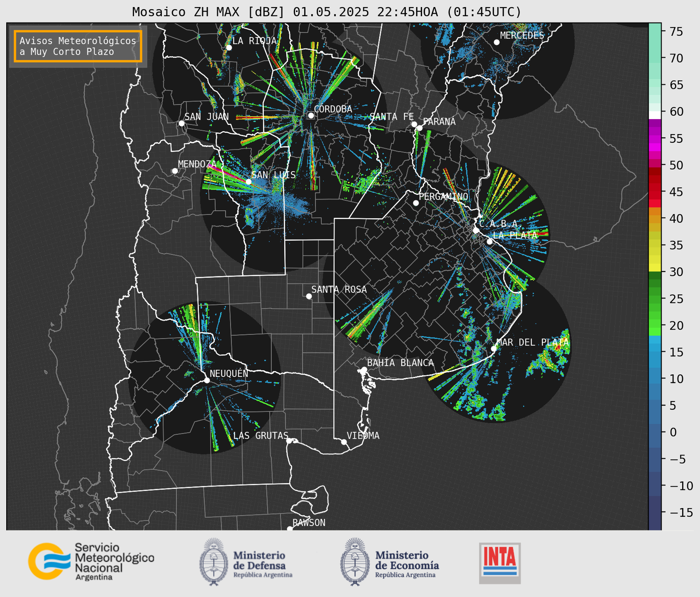Click the CORDOBA city marker dot
The height and width of the screenshot is (597, 700).
tap(311, 115)
